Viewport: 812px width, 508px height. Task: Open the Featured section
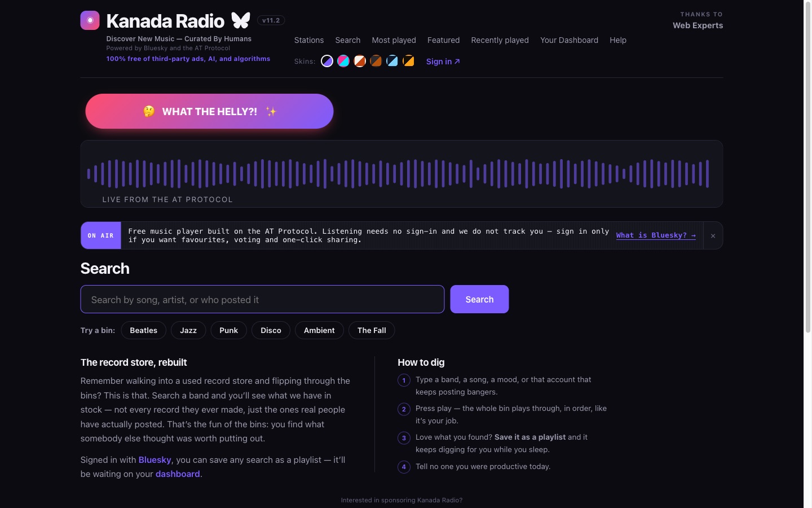tap(443, 40)
